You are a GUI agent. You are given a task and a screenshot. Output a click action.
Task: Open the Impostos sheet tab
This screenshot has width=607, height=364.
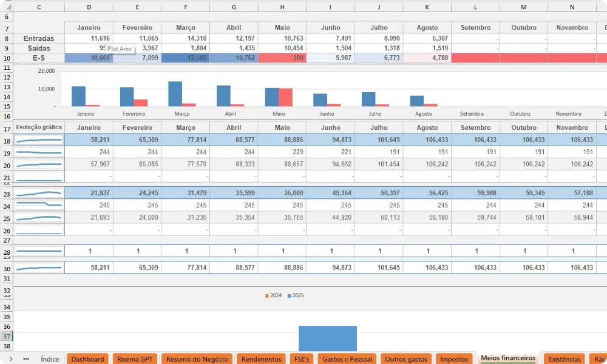coord(454,359)
